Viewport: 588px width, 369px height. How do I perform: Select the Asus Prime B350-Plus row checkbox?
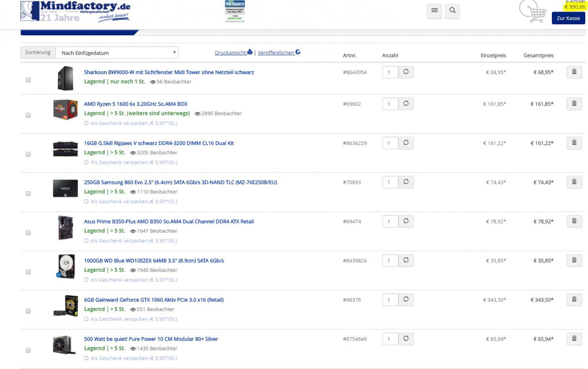[28, 233]
